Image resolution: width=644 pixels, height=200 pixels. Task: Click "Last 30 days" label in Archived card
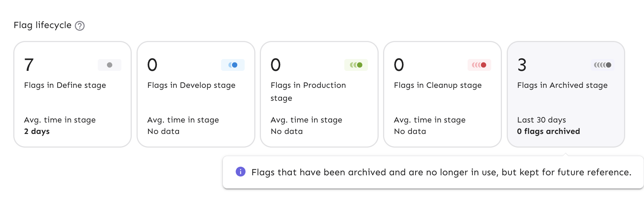(541, 120)
